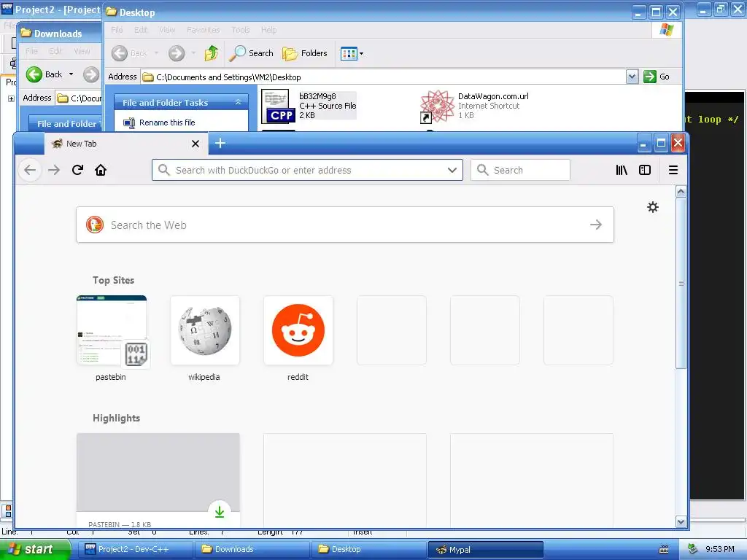The image size is (747, 560).
Task: Open the PASTEBIN download highlight card
Action: coord(158,480)
